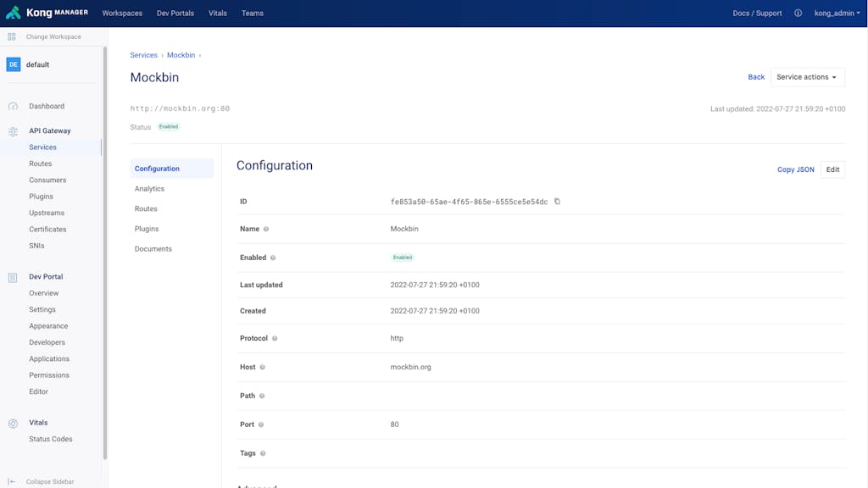Click the Copy JSON link
The width and height of the screenshot is (868, 488).
795,169
